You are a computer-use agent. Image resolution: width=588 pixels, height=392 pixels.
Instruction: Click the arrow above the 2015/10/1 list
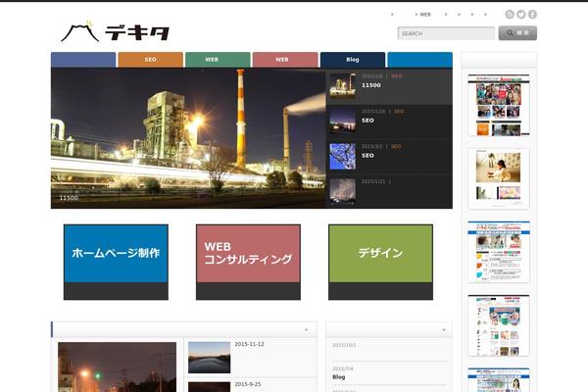(444, 330)
